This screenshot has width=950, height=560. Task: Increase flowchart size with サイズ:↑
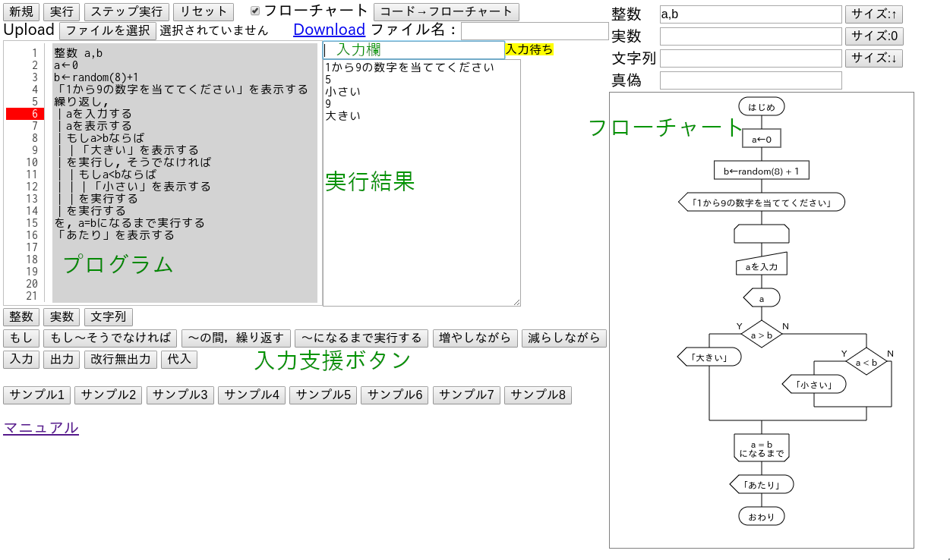tap(873, 14)
